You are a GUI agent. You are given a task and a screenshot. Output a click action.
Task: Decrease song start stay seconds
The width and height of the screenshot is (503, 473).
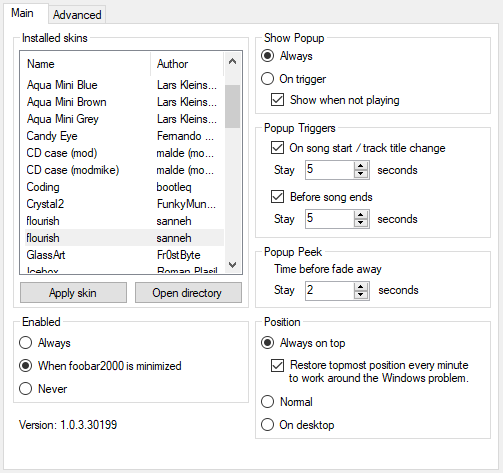point(361,174)
